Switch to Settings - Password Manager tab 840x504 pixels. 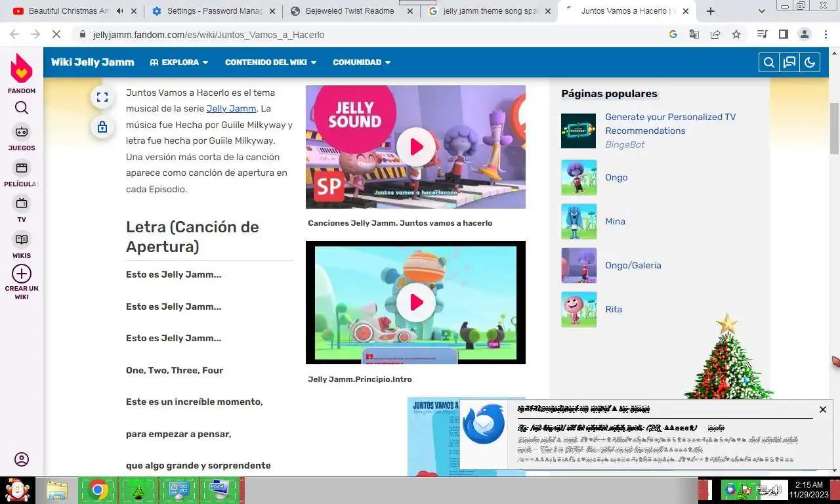[215, 11]
